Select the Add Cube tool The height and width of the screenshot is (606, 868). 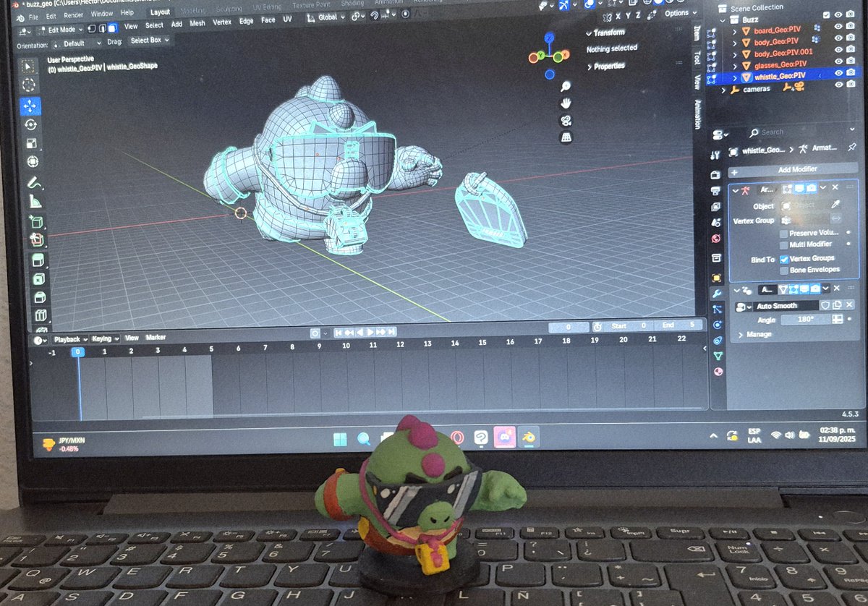(x=36, y=222)
